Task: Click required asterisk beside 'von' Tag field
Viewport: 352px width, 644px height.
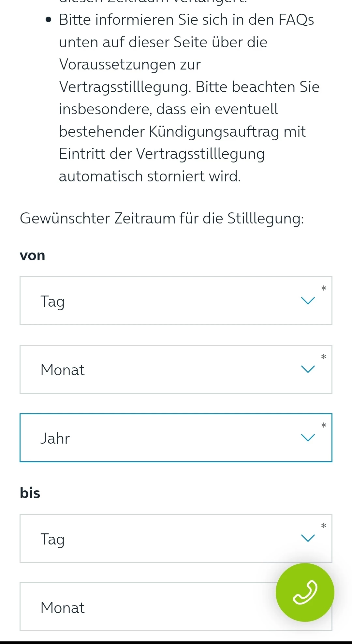Action: (324, 288)
